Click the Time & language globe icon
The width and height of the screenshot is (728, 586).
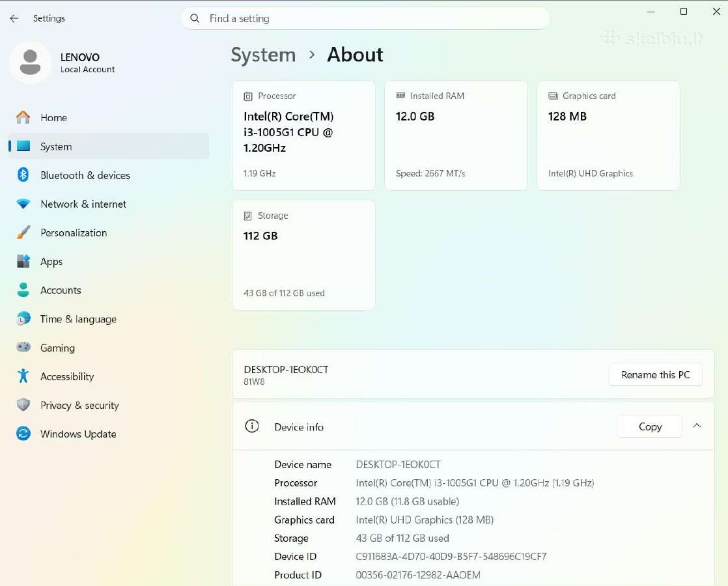23,319
